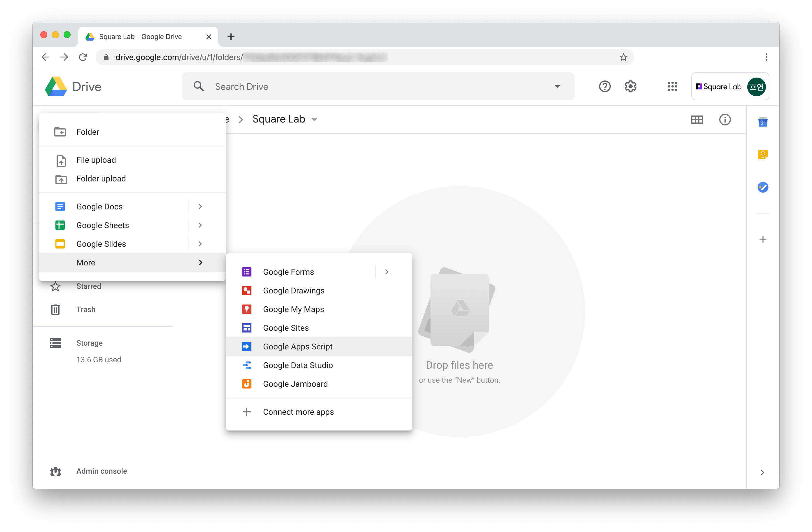The height and width of the screenshot is (532, 812).
Task: Create a Google Slides presentation
Action: (x=101, y=244)
